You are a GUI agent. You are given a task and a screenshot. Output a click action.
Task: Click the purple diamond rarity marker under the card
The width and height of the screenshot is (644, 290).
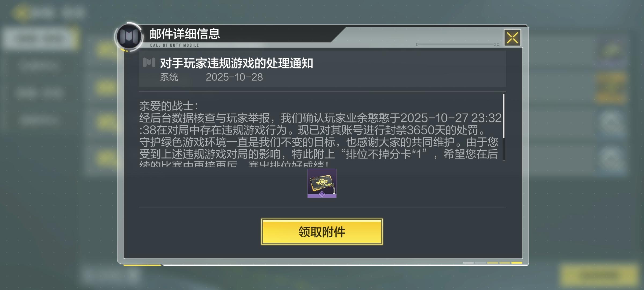pos(322,194)
